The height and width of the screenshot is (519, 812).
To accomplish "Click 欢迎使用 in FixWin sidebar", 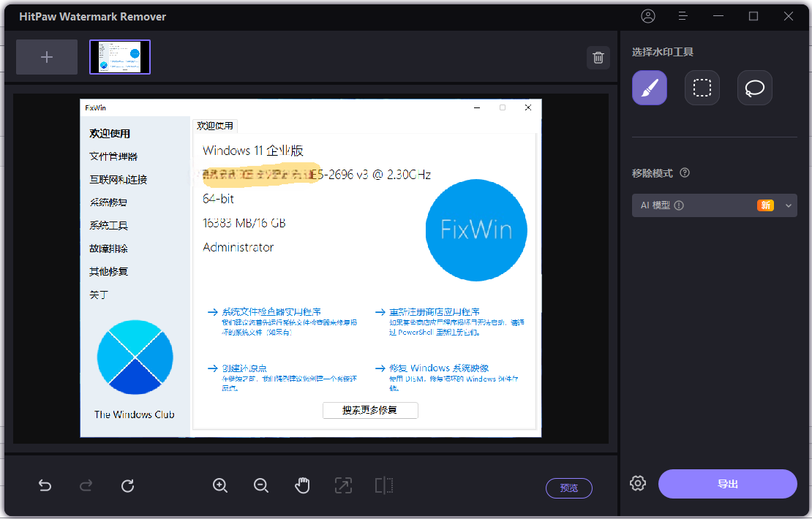I will point(110,134).
